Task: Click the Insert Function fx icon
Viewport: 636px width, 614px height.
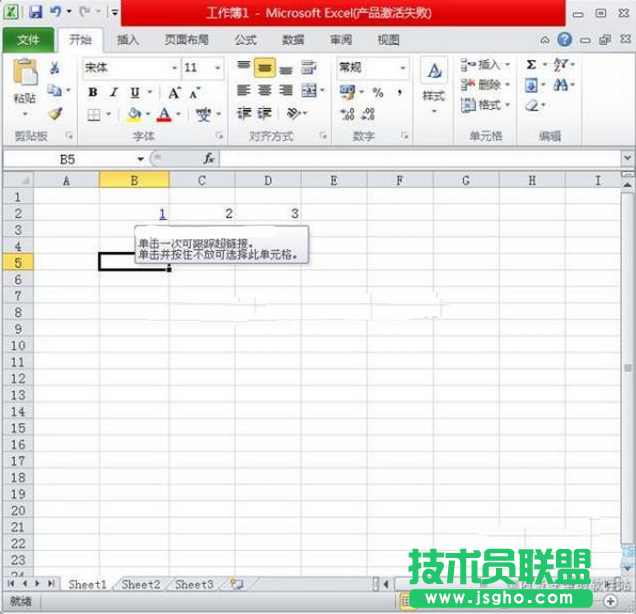Action: click(209, 158)
